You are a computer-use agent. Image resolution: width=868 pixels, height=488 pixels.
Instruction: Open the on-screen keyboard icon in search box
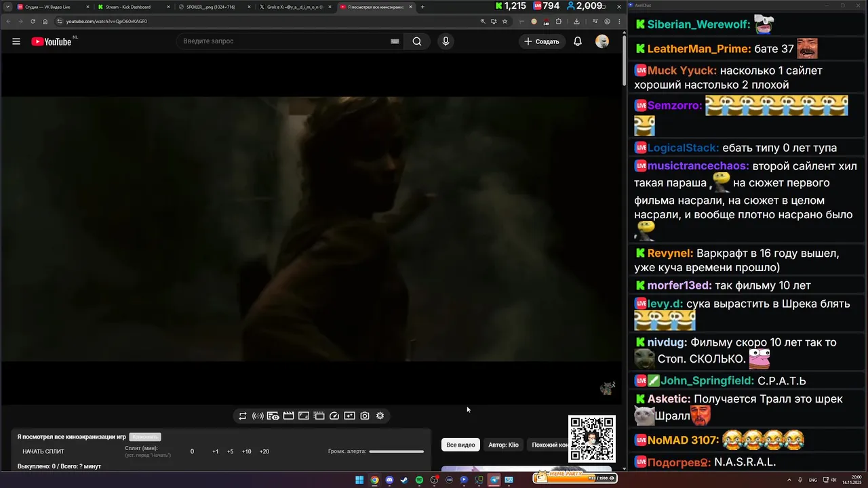(x=395, y=41)
